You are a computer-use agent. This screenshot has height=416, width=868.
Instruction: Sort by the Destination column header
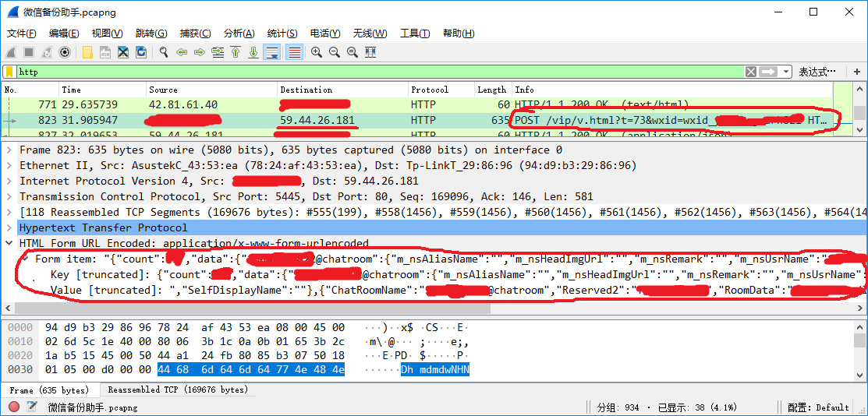[342, 90]
